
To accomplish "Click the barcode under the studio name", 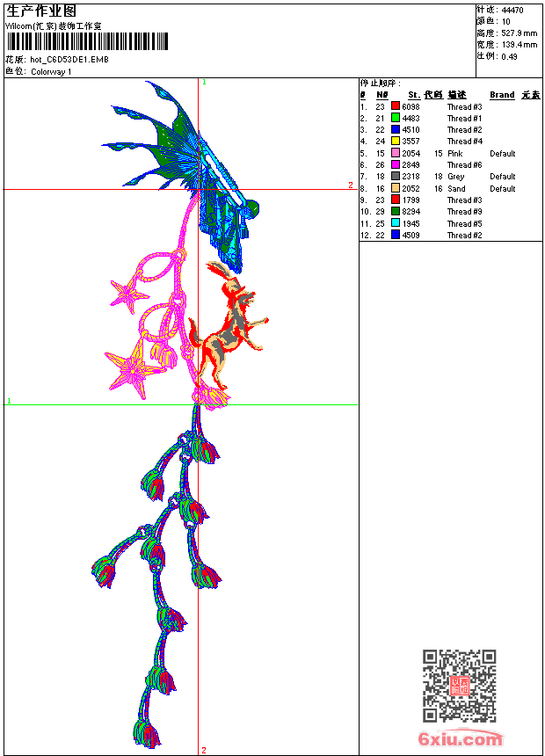I will click(x=87, y=41).
